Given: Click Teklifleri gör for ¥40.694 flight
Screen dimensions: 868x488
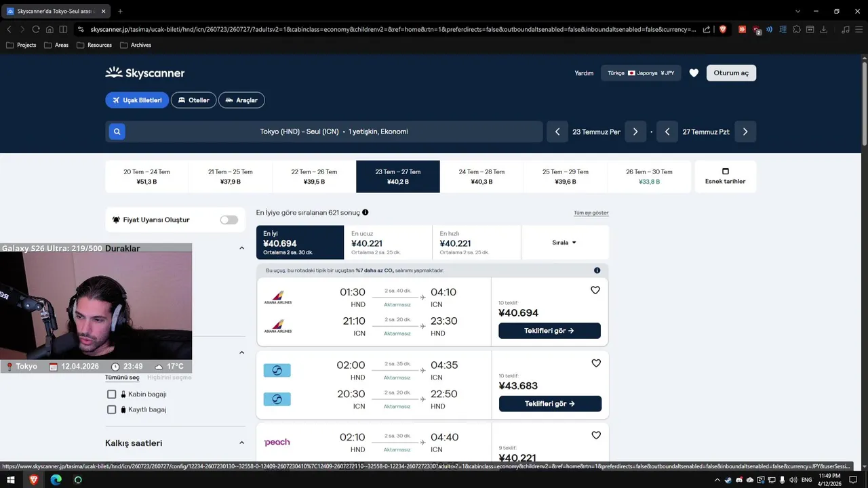Looking at the screenshot, I should click(x=549, y=331).
